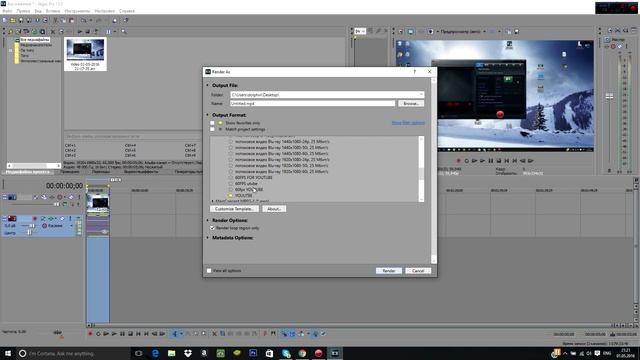
Task: Open Photoshop from taskbar
Action: click(253, 353)
